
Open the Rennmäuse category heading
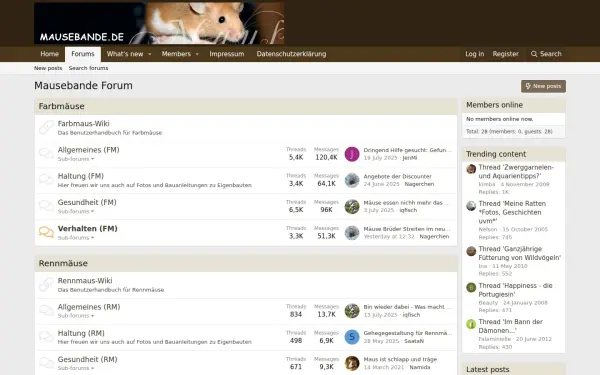pos(63,263)
